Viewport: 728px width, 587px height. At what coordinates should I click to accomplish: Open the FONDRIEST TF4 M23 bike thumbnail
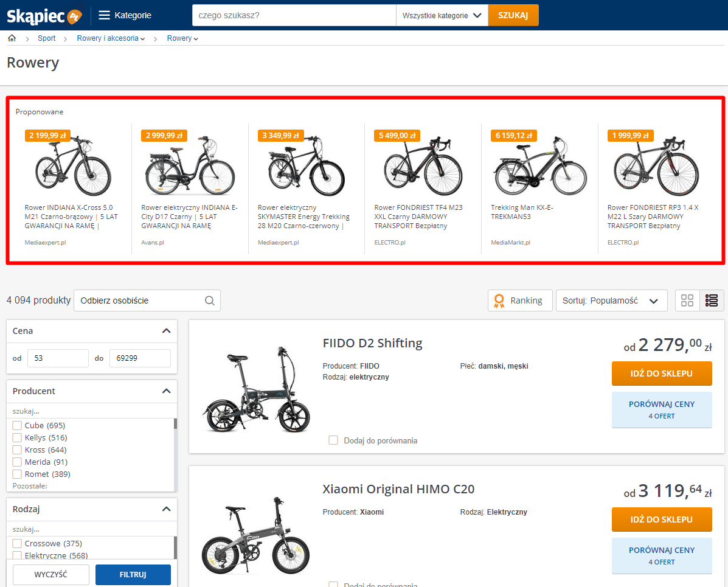tap(423, 166)
